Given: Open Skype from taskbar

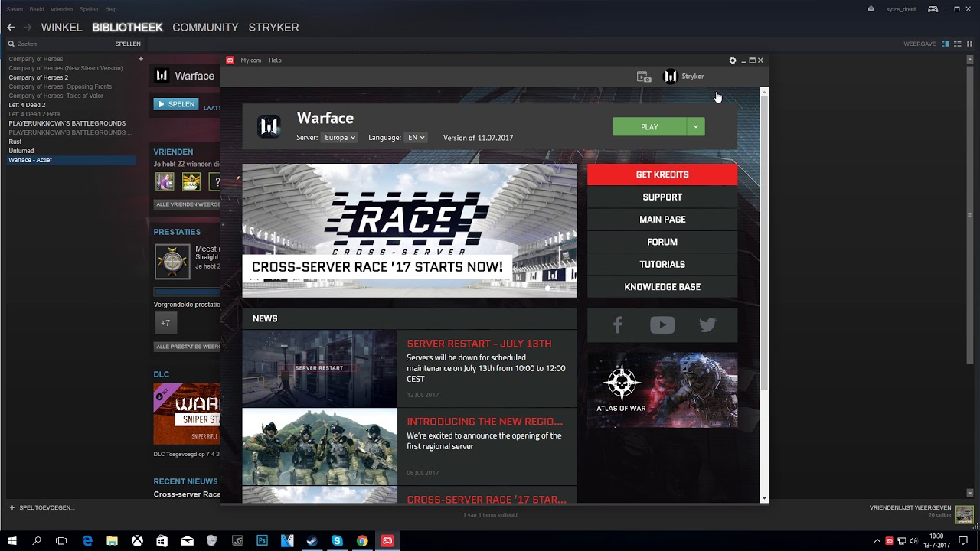Looking at the screenshot, I should (x=337, y=541).
